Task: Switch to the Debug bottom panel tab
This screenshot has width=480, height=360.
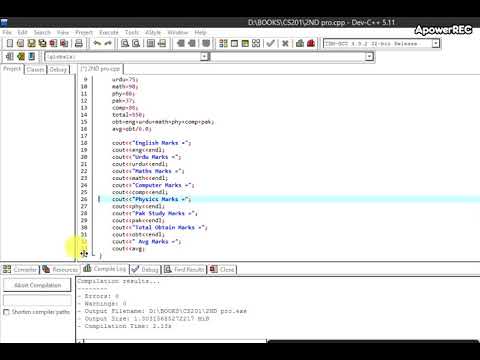Action: [x=145, y=269]
